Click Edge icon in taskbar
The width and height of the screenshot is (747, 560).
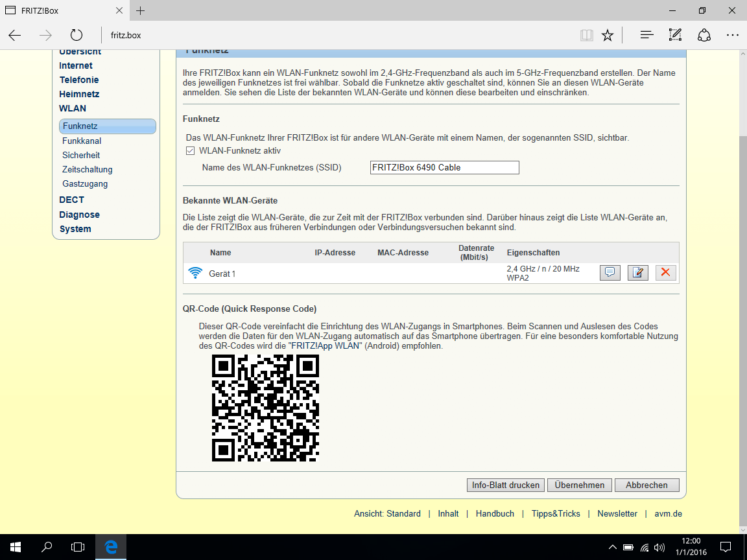coord(111,547)
